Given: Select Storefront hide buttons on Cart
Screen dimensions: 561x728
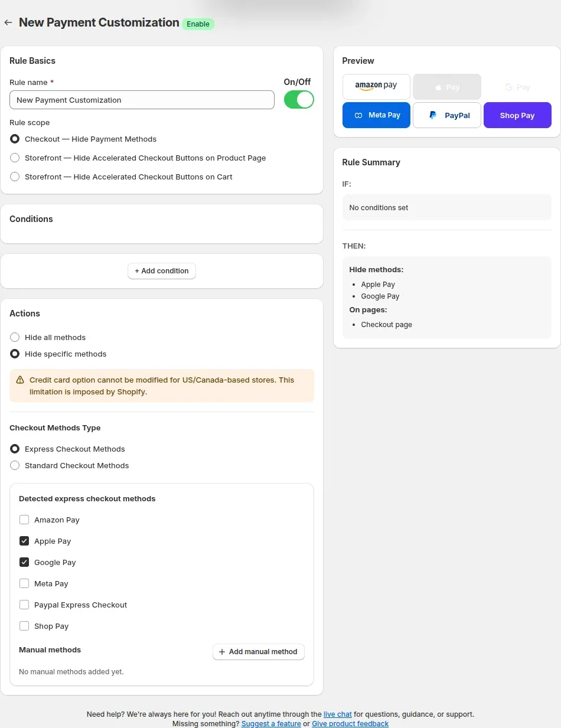Looking at the screenshot, I should [15, 177].
